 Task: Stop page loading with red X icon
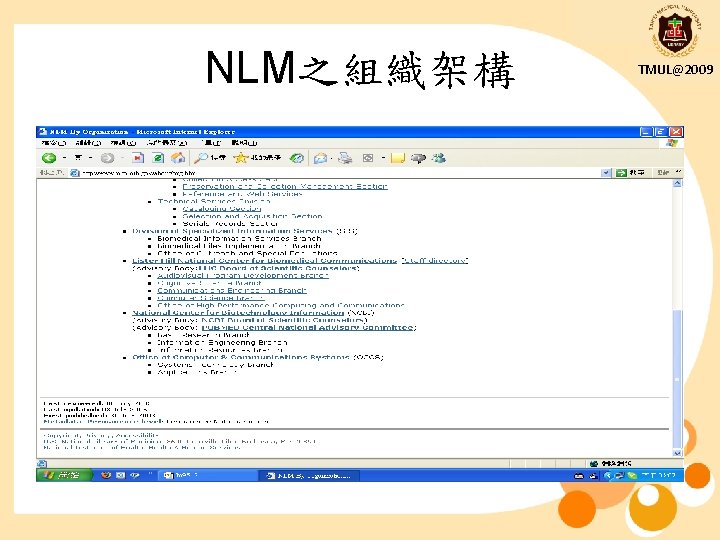pos(137,158)
